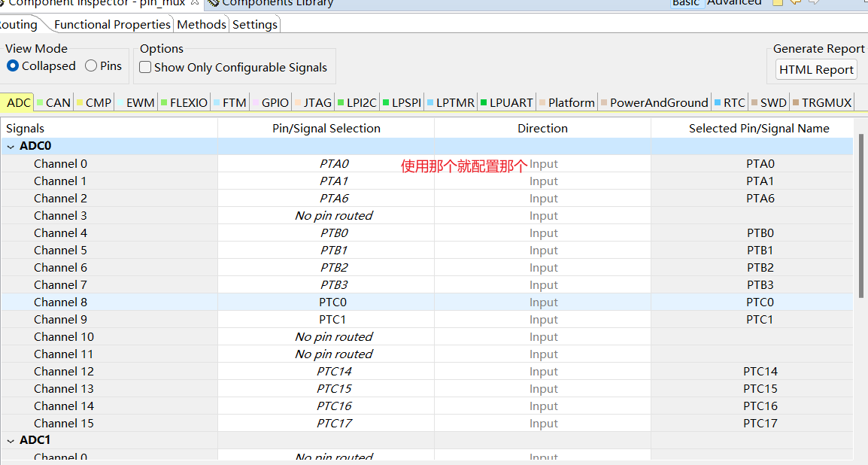This screenshot has width=868, height=465.
Task: Open the Settings tab
Action: pos(254,23)
